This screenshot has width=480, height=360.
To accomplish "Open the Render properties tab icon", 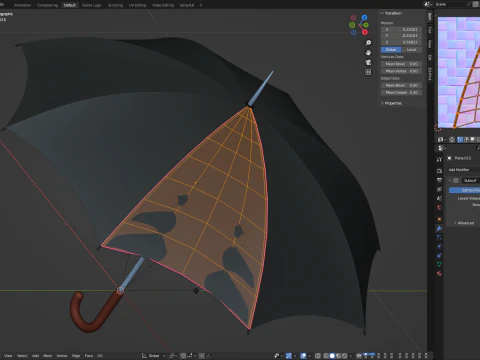I will pyautogui.click(x=439, y=171).
